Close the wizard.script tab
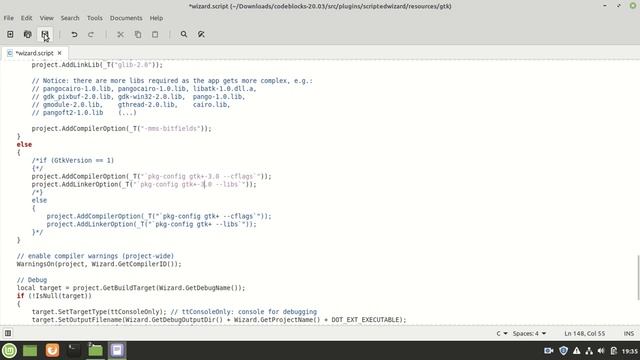The width and height of the screenshot is (640, 360). (60, 53)
